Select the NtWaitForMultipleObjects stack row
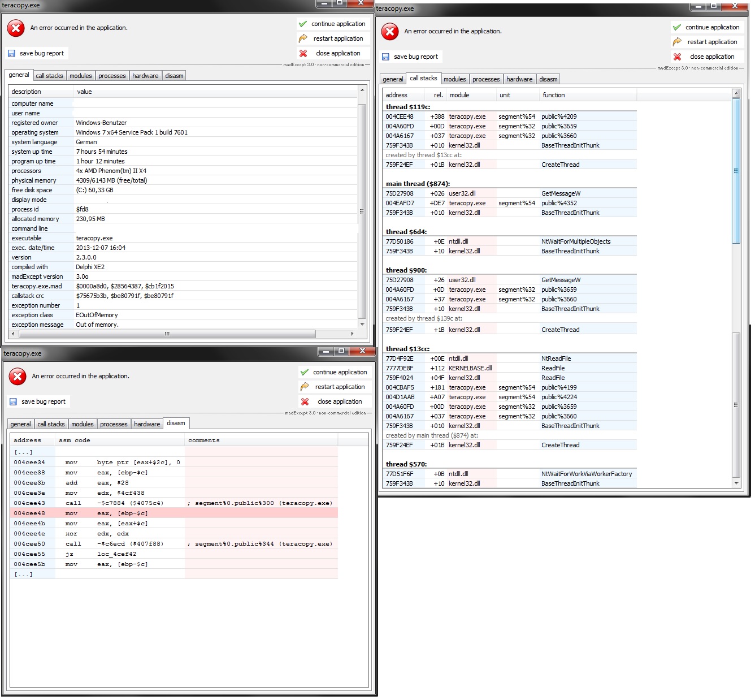The height and width of the screenshot is (700, 755). [x=510, y=241]
